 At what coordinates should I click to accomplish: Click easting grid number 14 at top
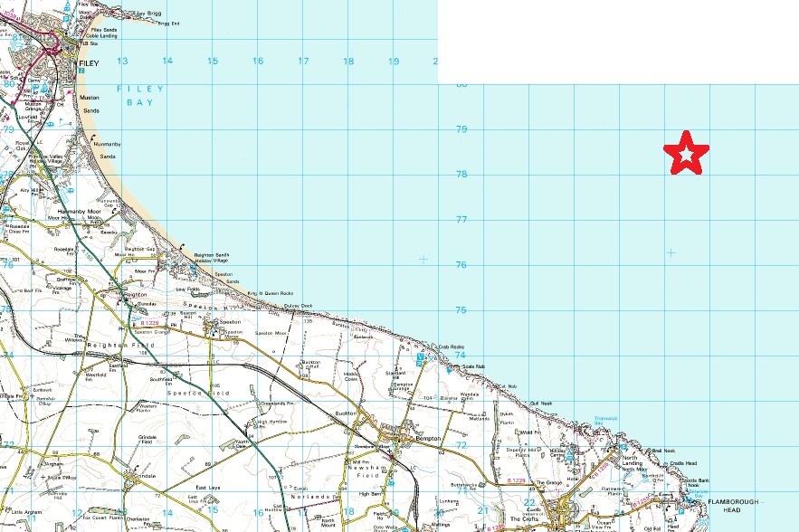coord(167,62)
